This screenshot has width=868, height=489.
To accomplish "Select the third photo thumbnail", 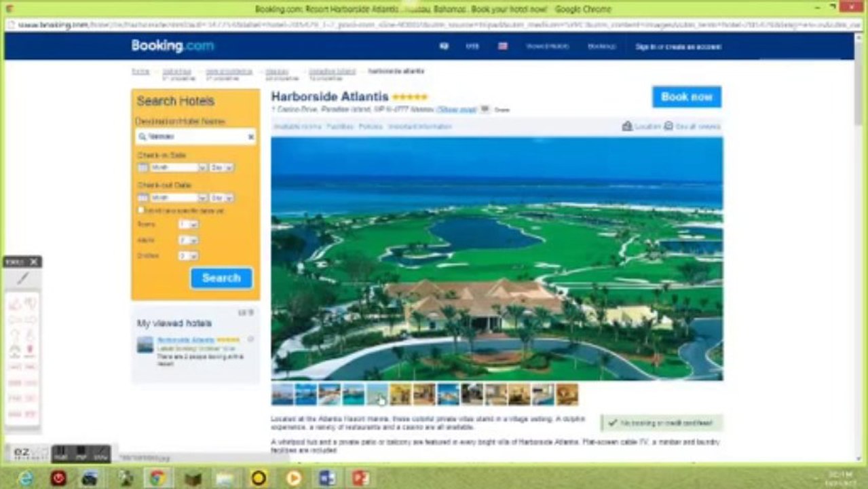I will [330, 395].
